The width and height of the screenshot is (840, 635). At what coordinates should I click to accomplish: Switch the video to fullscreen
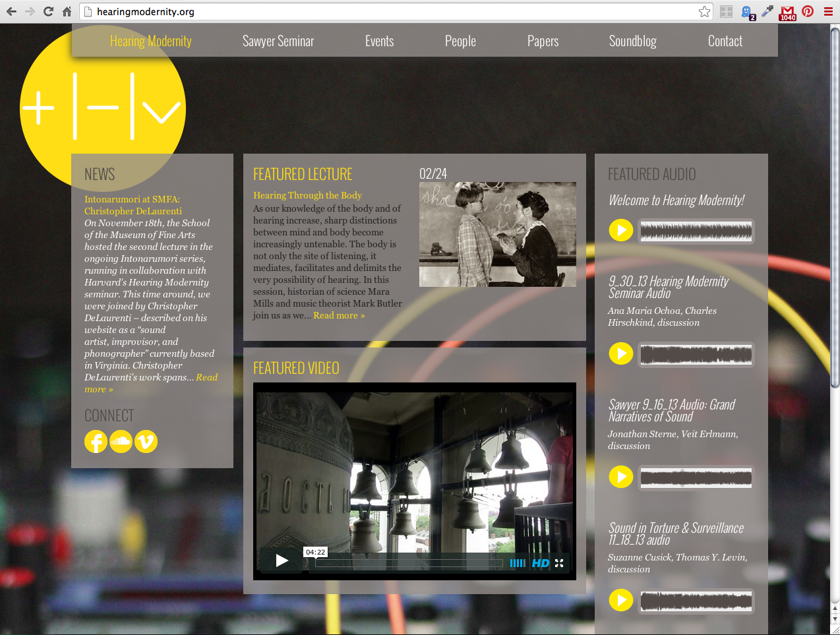pos(559,563)
